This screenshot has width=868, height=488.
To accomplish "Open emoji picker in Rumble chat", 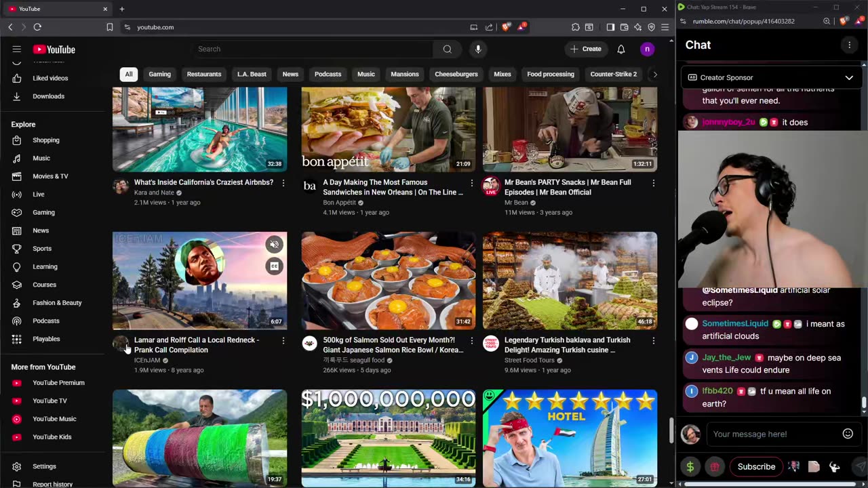I will [x=848, y=434].
